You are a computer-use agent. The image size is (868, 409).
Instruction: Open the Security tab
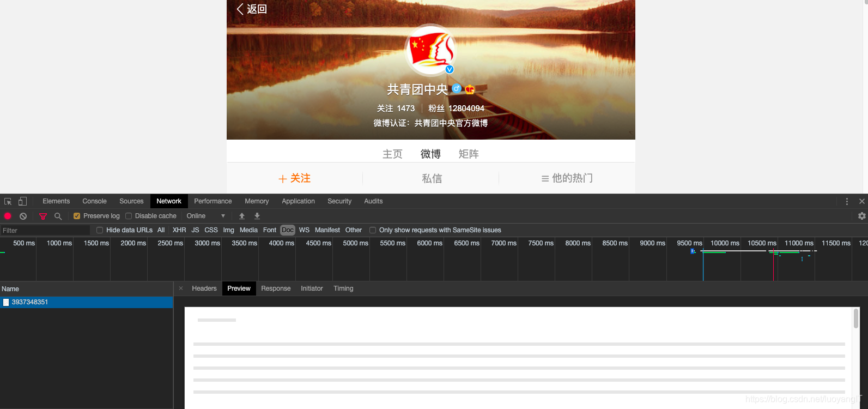point(339,201)
